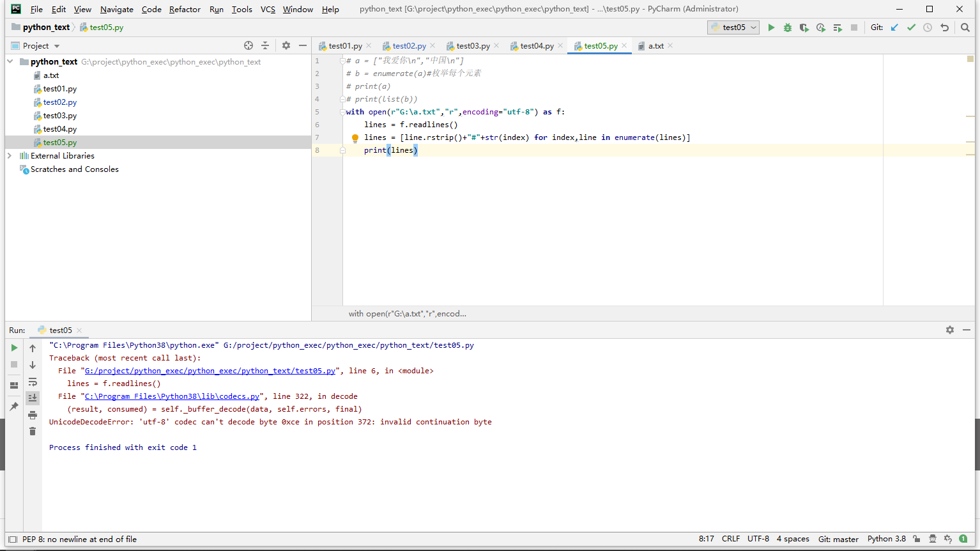Open Scratches and Consoles node
This screenshot has height=551, width=980.
coord(75,169)
